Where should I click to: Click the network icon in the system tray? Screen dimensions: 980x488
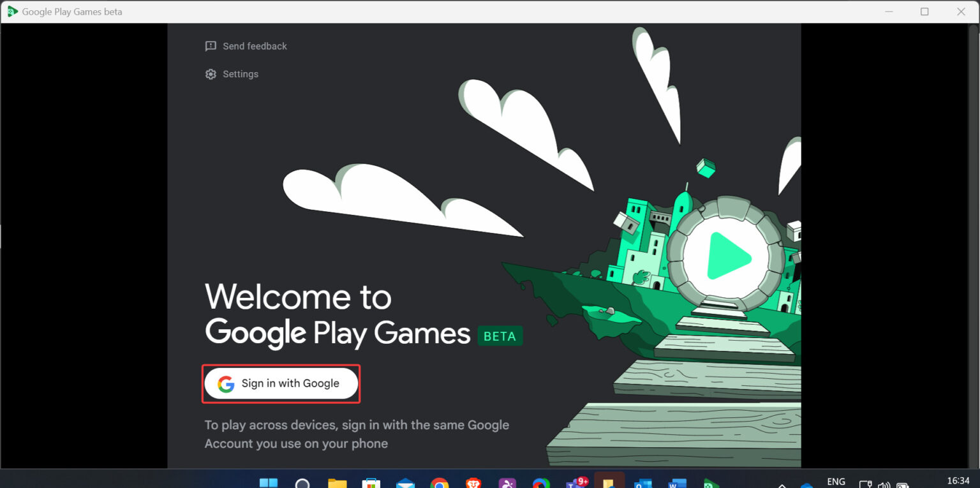[865, 482]
